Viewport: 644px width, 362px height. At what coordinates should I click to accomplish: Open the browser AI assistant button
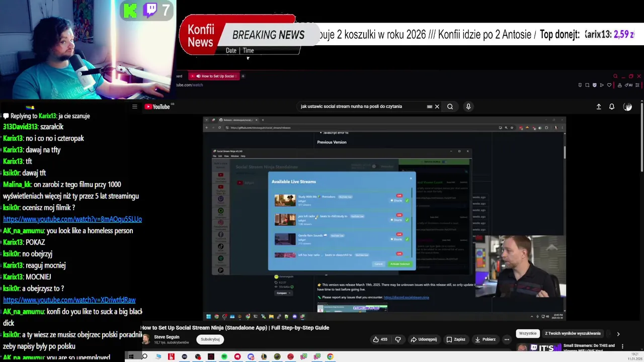tap(628, 85)
